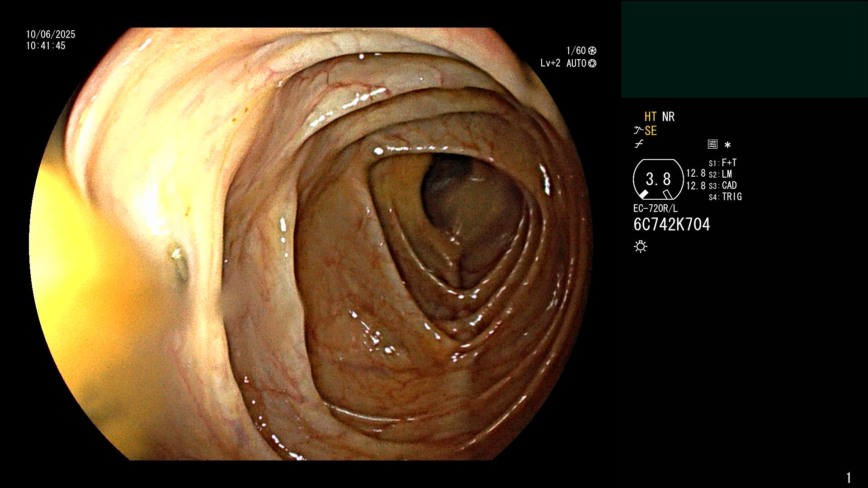This screenshot has width=868, height=488.
Task: Select the S3: CAD switch assignment
Action: [722, 185]
